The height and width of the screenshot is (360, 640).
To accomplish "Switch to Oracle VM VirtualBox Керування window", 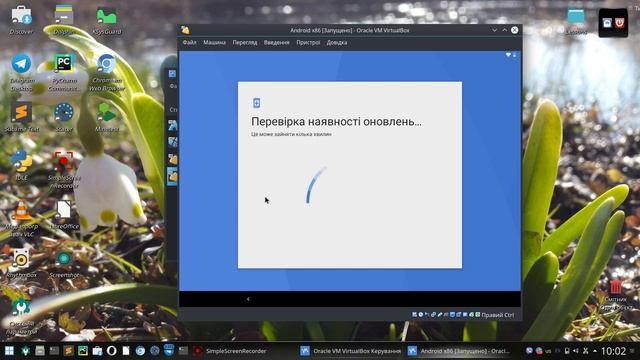I will (x=351, y=351).
